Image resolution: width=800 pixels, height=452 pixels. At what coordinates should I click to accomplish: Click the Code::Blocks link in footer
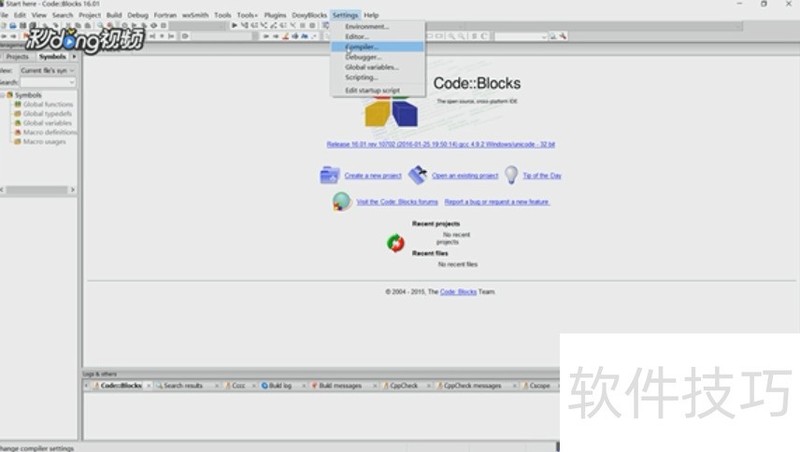(x=458, y=292)
